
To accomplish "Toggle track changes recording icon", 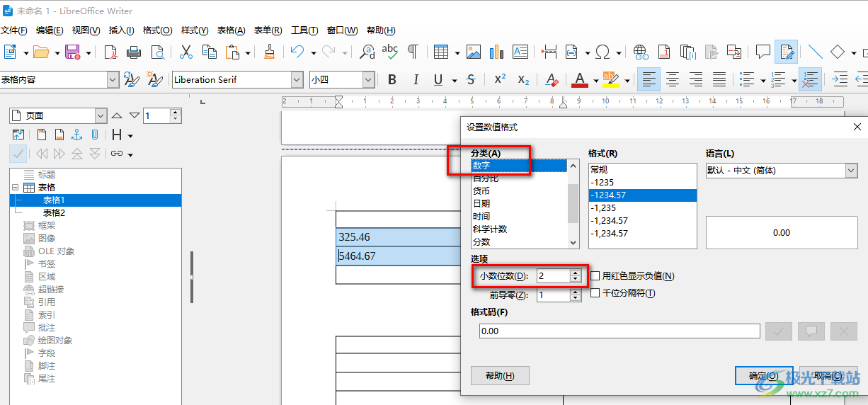I will 786,52.
